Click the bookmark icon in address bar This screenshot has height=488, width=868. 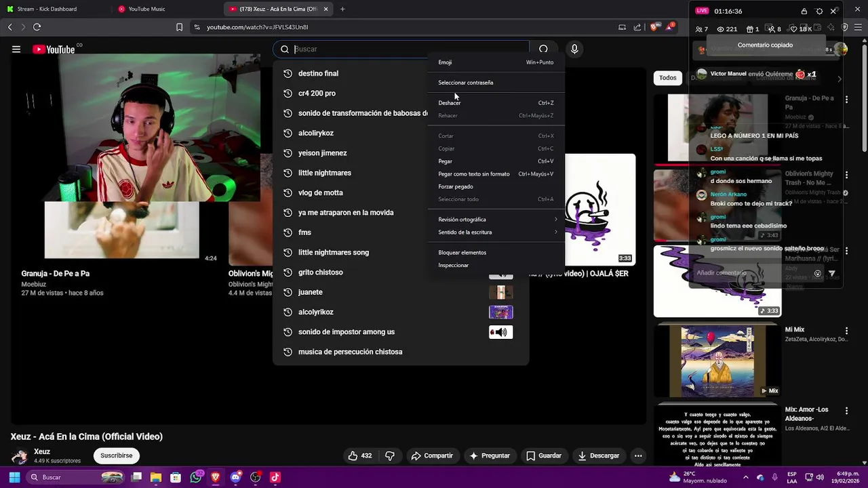179,27
